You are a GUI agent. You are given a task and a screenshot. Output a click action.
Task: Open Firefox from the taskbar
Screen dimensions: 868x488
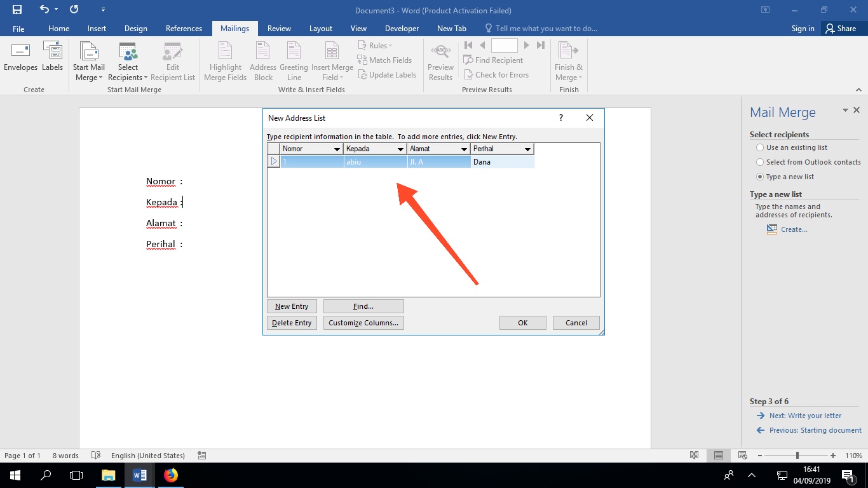[171, 475]
